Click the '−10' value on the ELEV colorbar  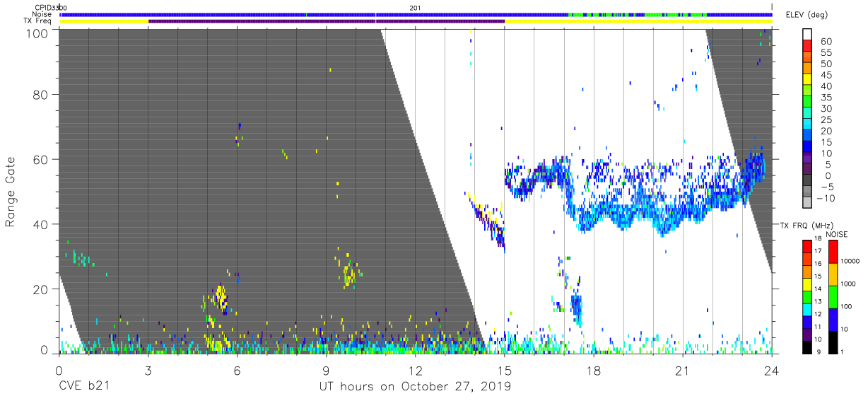tap(827, 199)
